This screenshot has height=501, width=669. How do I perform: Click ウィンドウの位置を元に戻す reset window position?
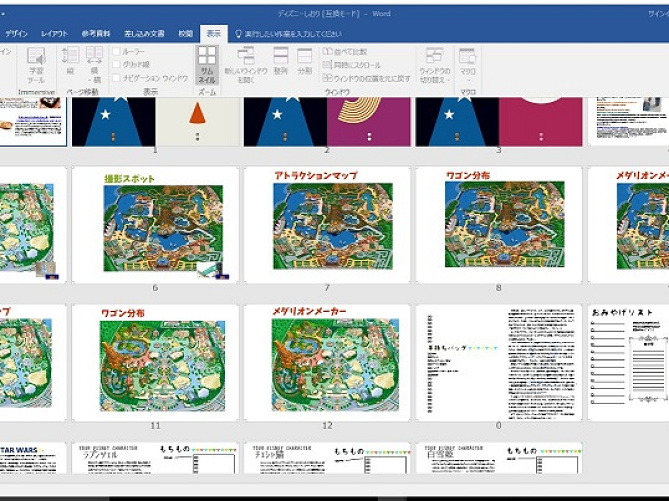[366, 79]
